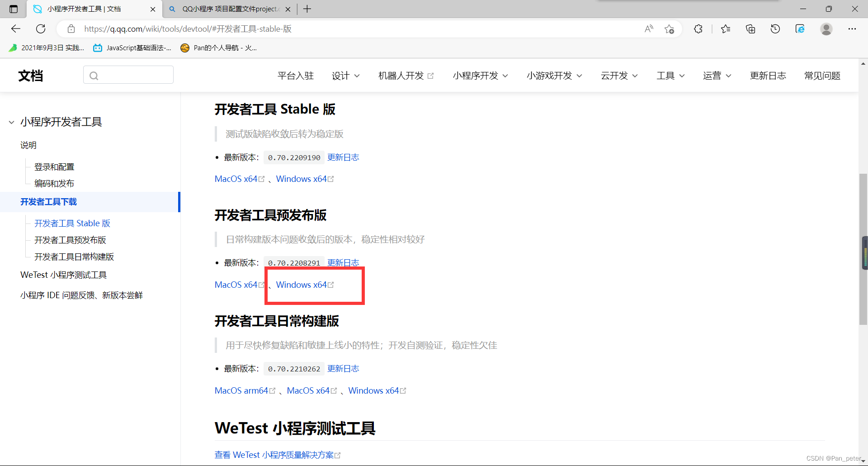Screen dimensions: 868x466
Task: Open 登录和配置 sidebar item
Action: 54,167
